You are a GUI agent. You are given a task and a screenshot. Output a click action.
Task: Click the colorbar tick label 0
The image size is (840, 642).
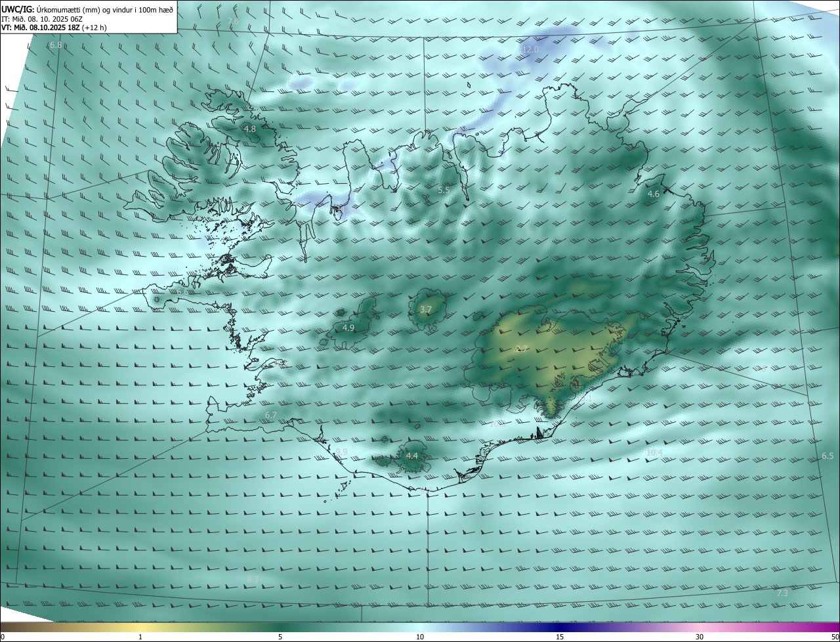pyautogui.click(x=3, y=637)
